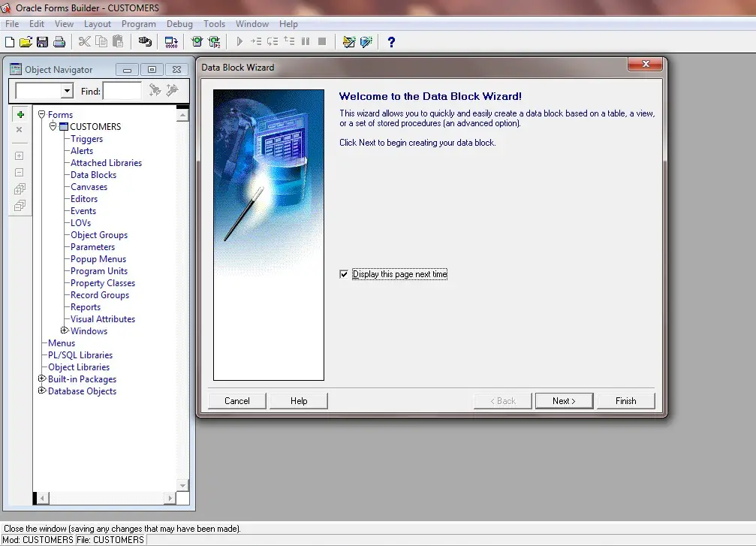Image resolution: width=756 pixels, height=546 pixels.
Task: Click the Cancel button in wizard
Action: 236,401
